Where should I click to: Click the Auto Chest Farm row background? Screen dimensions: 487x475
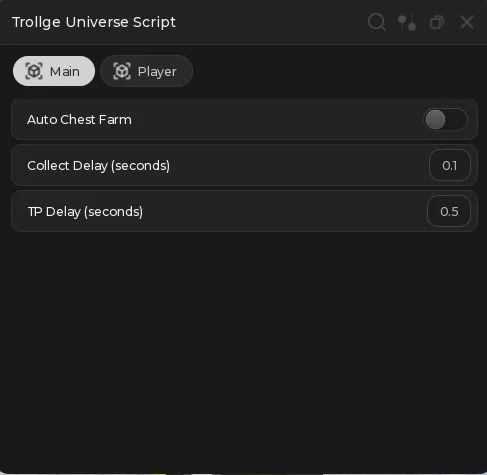245,119
